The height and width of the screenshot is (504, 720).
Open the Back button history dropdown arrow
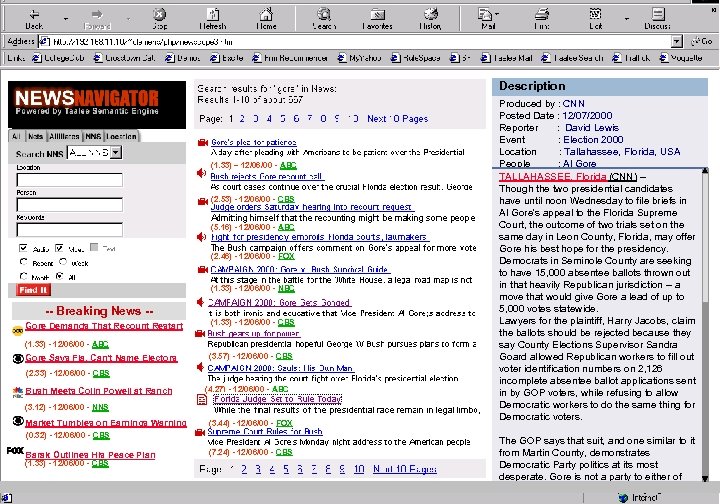tap(66, 19)
